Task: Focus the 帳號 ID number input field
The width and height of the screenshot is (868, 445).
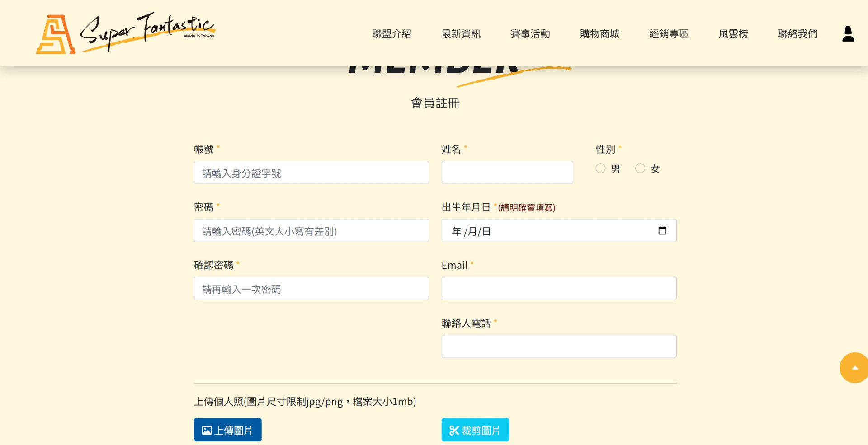Action: pos(311,173)
